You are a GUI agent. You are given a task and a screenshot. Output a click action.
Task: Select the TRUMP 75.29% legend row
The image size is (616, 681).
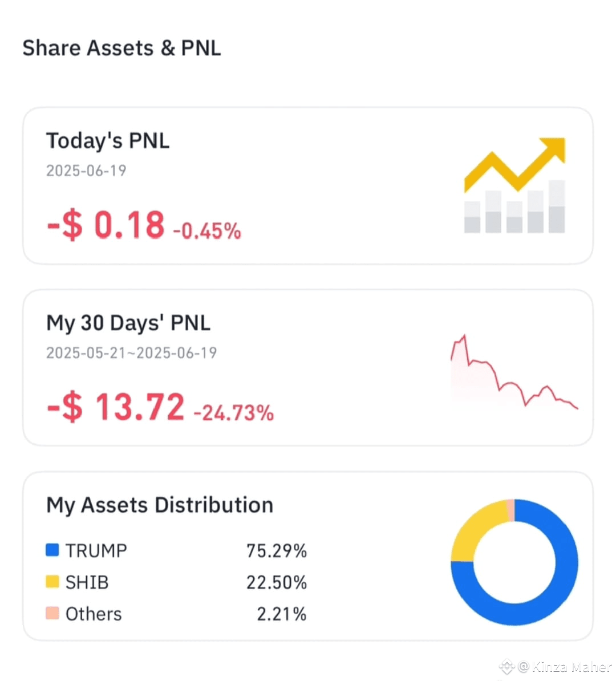pos(176,550)
